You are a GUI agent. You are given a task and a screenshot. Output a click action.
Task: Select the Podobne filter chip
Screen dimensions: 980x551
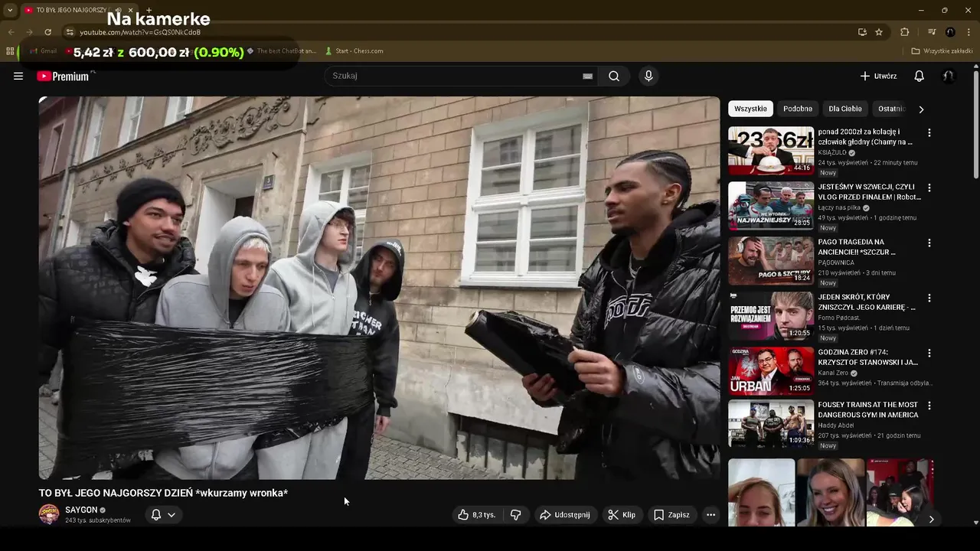798,109
